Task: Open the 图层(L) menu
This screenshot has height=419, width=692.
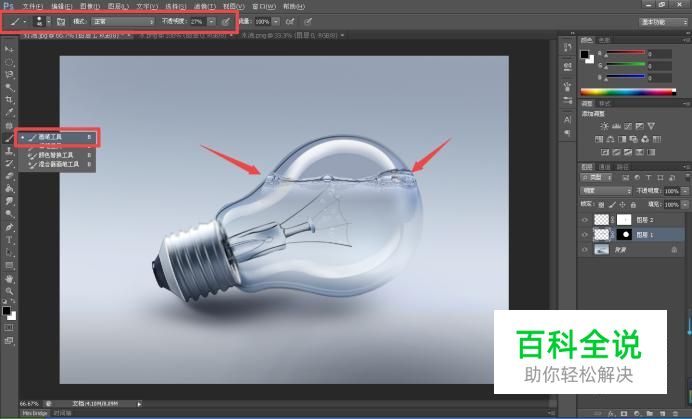Action: 118,7
